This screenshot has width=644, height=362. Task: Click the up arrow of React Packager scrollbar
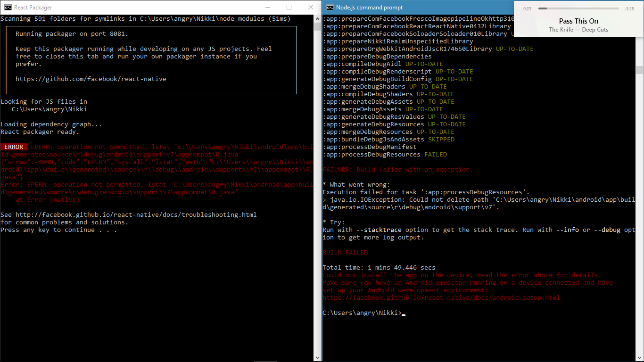(x=318, y=18)
